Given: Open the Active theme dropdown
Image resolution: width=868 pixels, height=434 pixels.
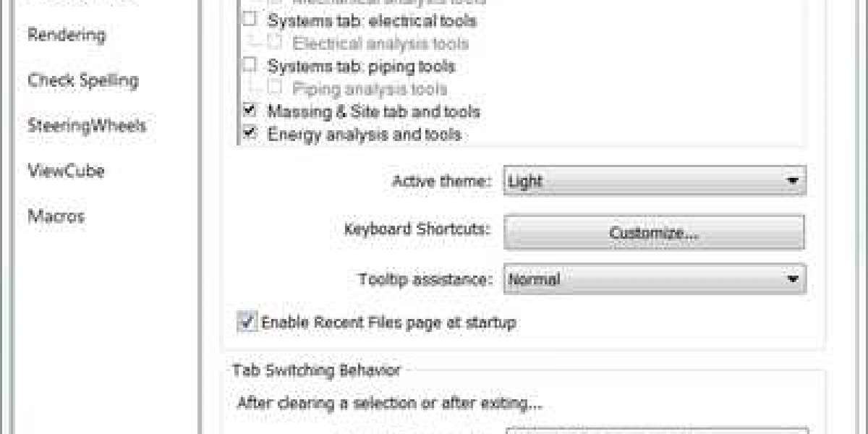Looking at the screenshot, I should (x=655, y=180).
